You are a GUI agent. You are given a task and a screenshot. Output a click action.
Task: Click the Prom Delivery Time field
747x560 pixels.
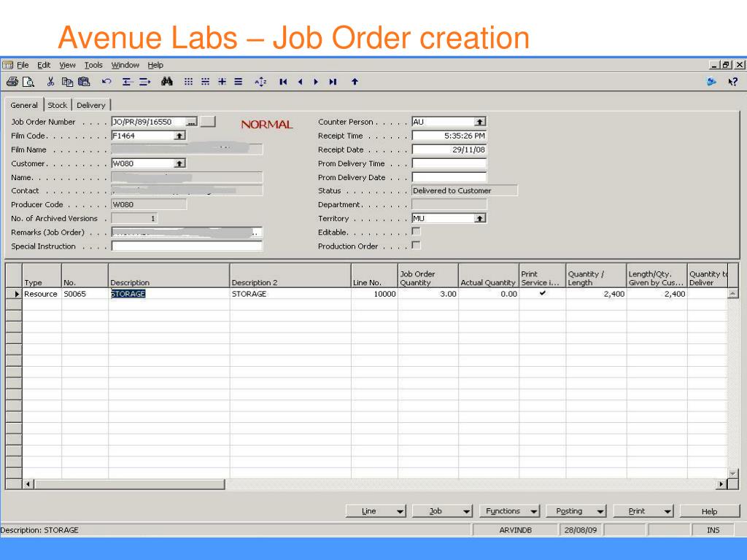[x=449, y=163]
